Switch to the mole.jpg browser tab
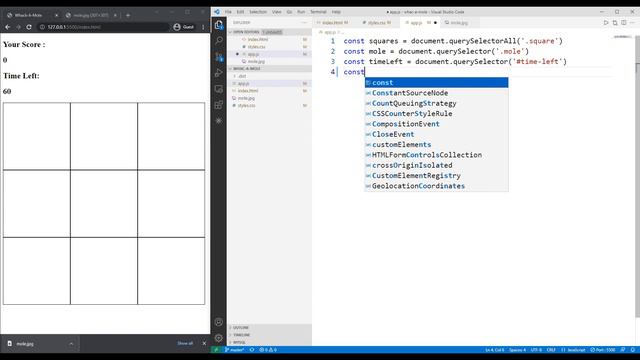The height and width of the screenshot is (360, 640). pos(91,15)
